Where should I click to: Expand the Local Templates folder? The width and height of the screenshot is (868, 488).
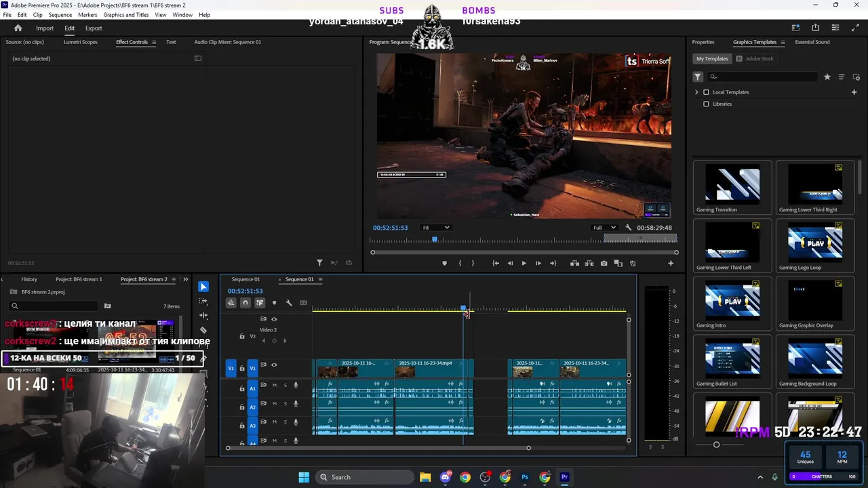click(696, 92)
